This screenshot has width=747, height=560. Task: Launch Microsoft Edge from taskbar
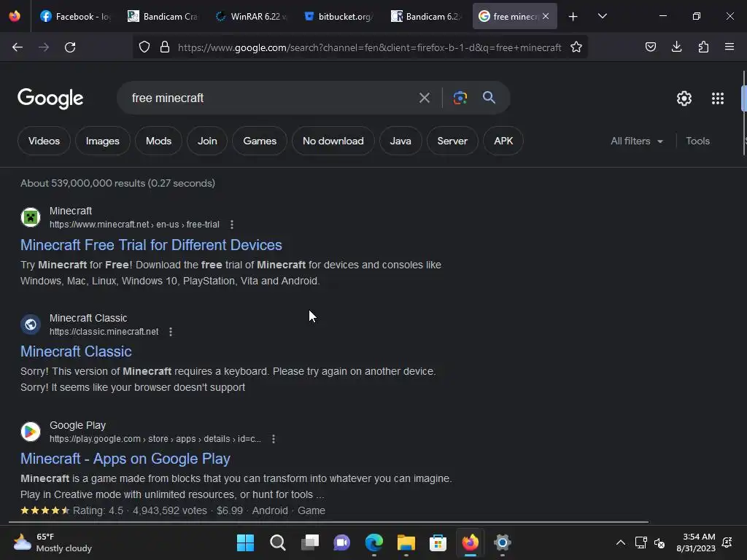(x=374, y=542)
